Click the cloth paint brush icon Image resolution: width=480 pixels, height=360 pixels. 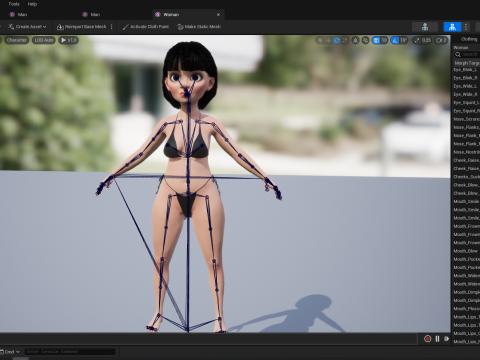(125, 27)
